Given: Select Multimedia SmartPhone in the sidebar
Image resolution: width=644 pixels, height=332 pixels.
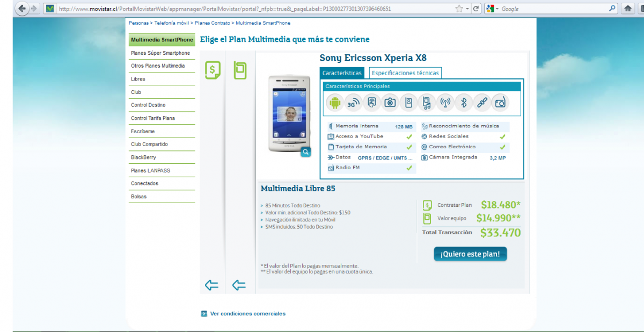Looking at the screenshot, I should [x=162, y=40].
